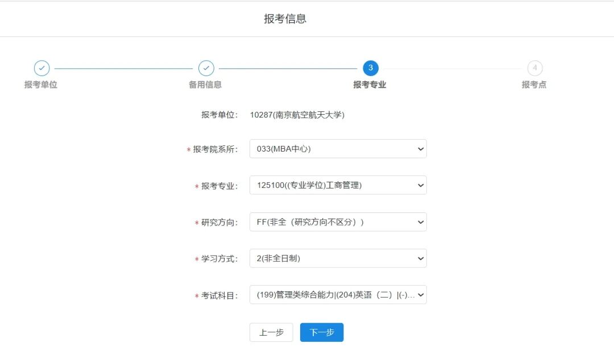Click the blue step 3 circle

click(371, 68)
